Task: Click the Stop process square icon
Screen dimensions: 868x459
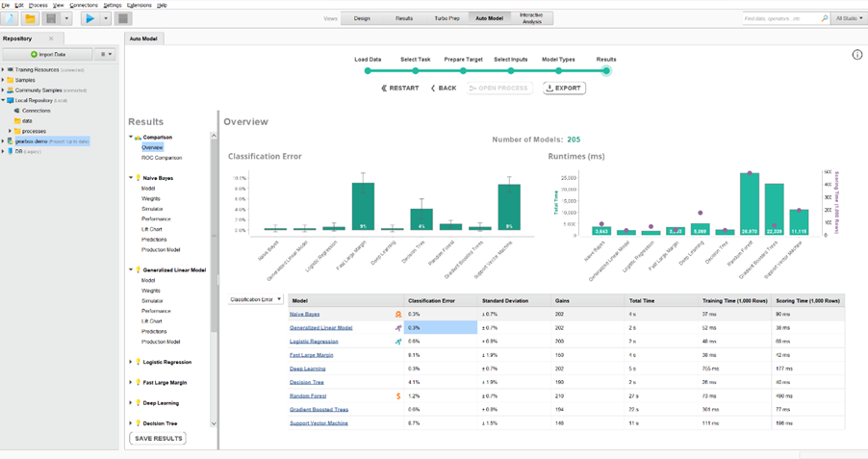Action: [x=123, y=18]
